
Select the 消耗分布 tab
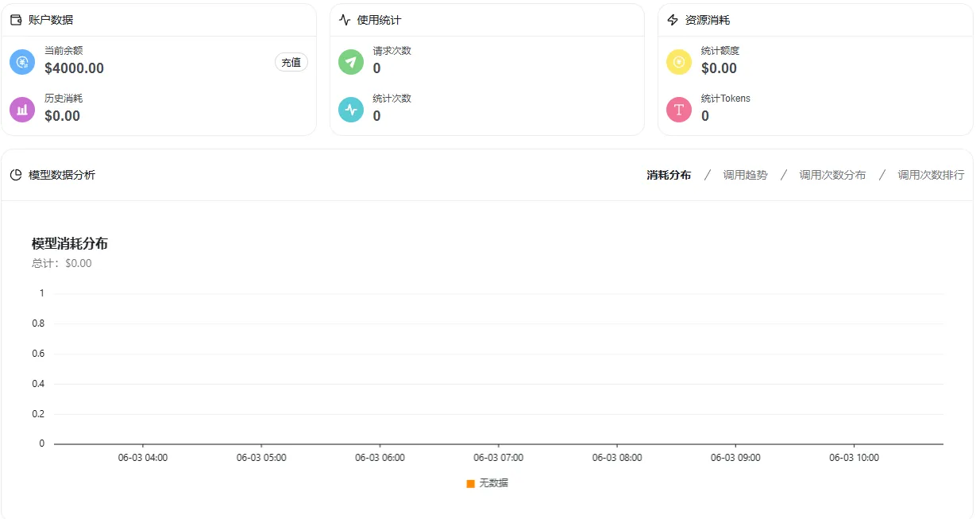coord(669,175)
